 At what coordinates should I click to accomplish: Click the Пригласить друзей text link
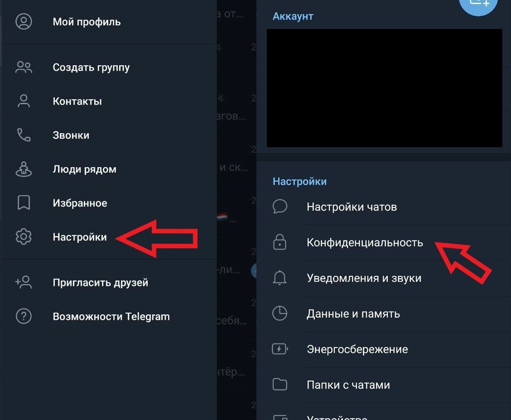coord(101,283)
